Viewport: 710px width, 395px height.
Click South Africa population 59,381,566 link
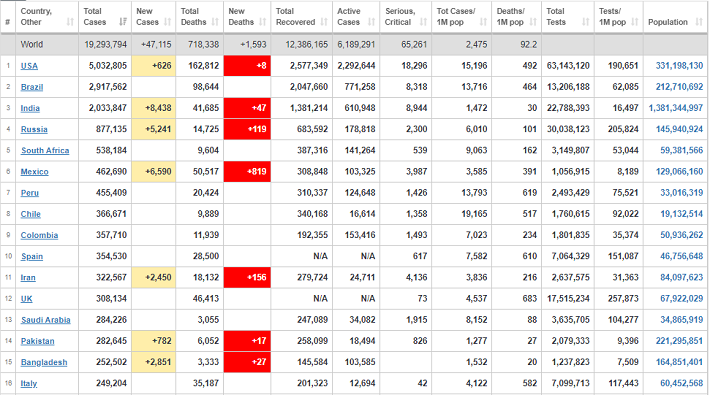coord(681,150)
